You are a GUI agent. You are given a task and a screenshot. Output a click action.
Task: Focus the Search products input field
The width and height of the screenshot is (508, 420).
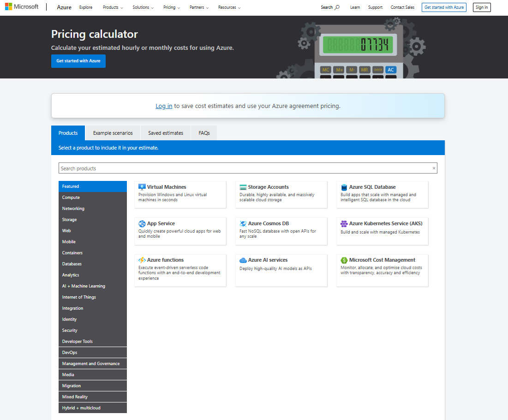248,168
